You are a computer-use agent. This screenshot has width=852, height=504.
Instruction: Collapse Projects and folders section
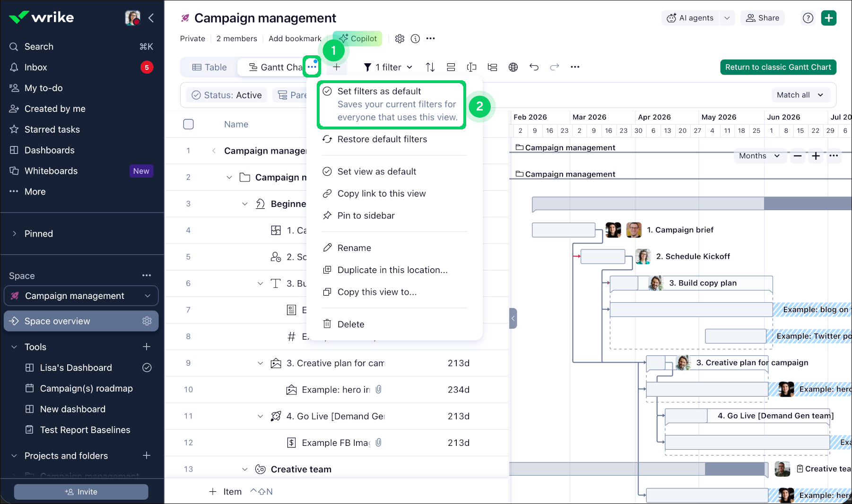14,455
